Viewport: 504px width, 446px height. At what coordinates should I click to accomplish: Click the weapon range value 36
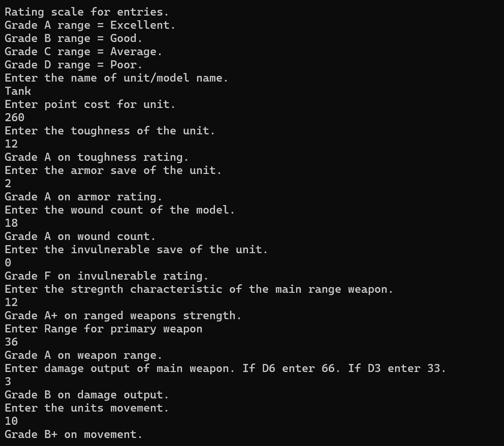point(11,342)
